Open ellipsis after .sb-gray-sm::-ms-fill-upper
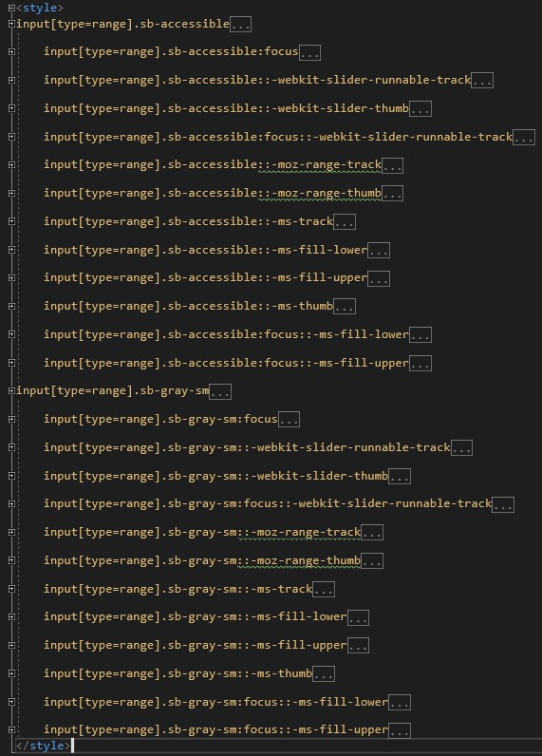This screenshot has width=542, height=756. click(x=358, y=646)
